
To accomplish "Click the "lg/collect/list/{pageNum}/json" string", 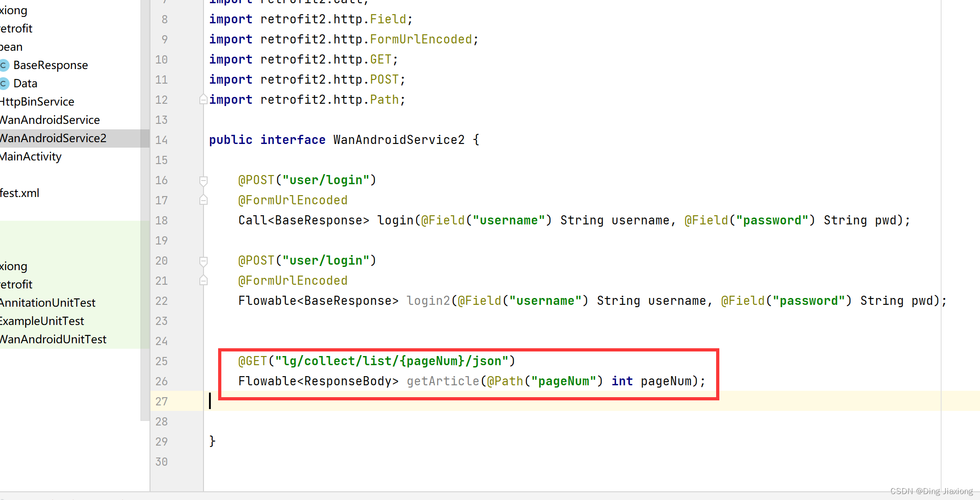I will click(392, 361).
